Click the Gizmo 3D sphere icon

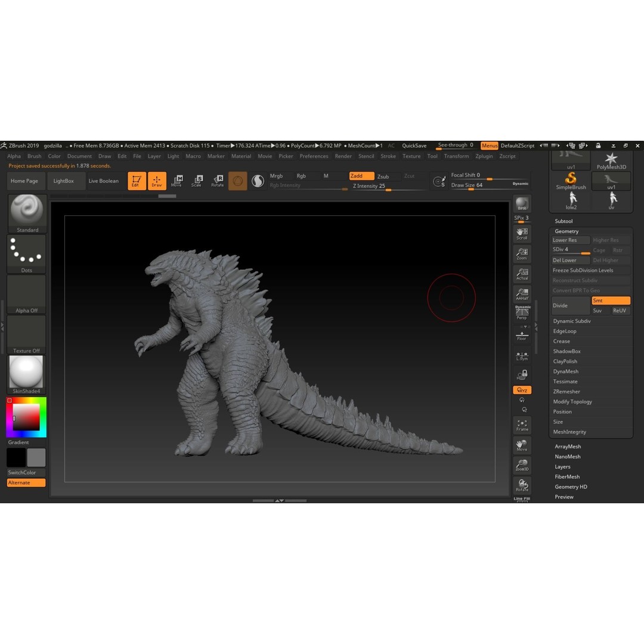click(x=238, y=181)
